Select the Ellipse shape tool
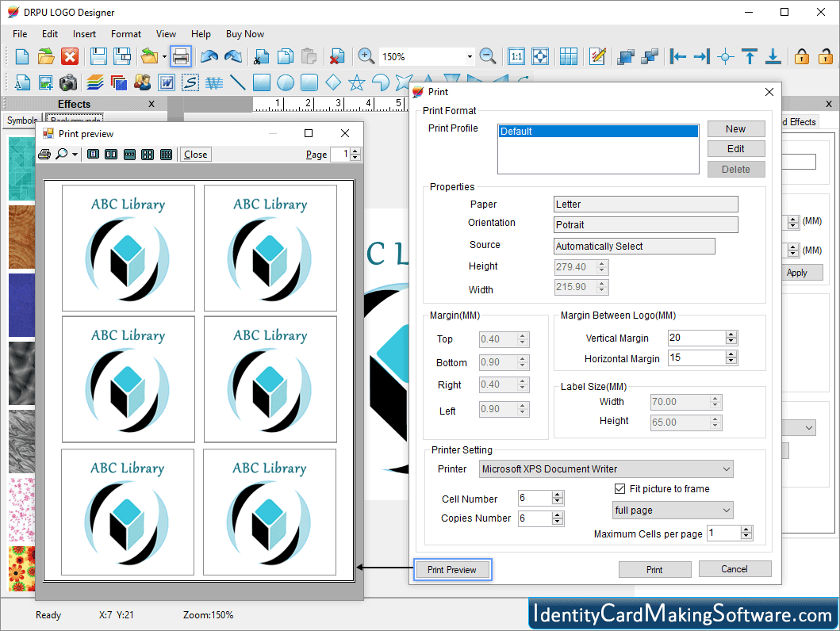The image size is (840, 631). tap(286, 82)
